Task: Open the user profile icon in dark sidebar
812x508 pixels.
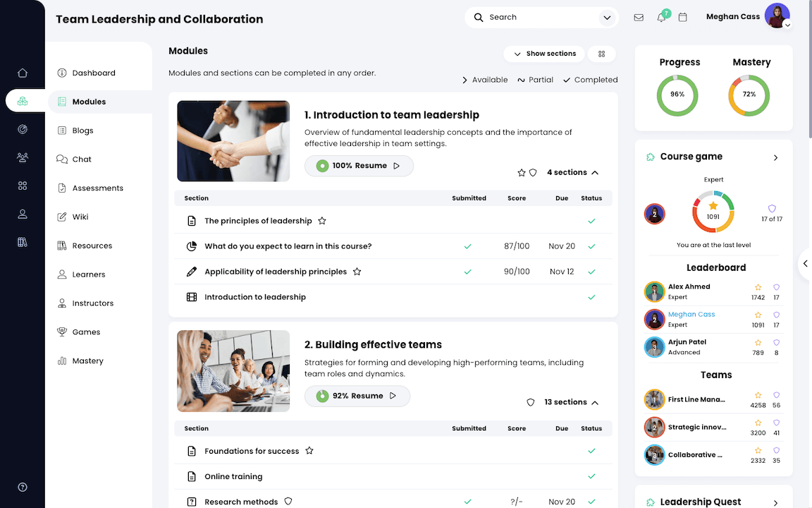Action: [23, 214]
